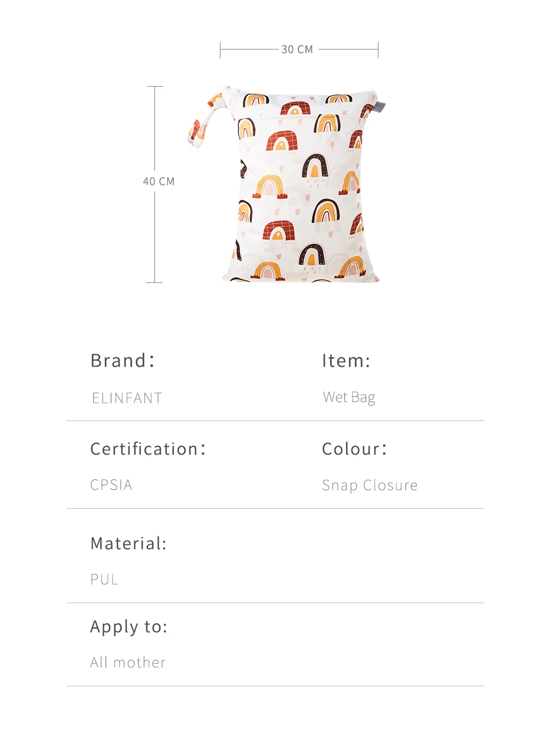This screenshot has height=750, width=560.
Task: Click the horizontal width dimension line left of 30 CM
Action: (249, 50)
